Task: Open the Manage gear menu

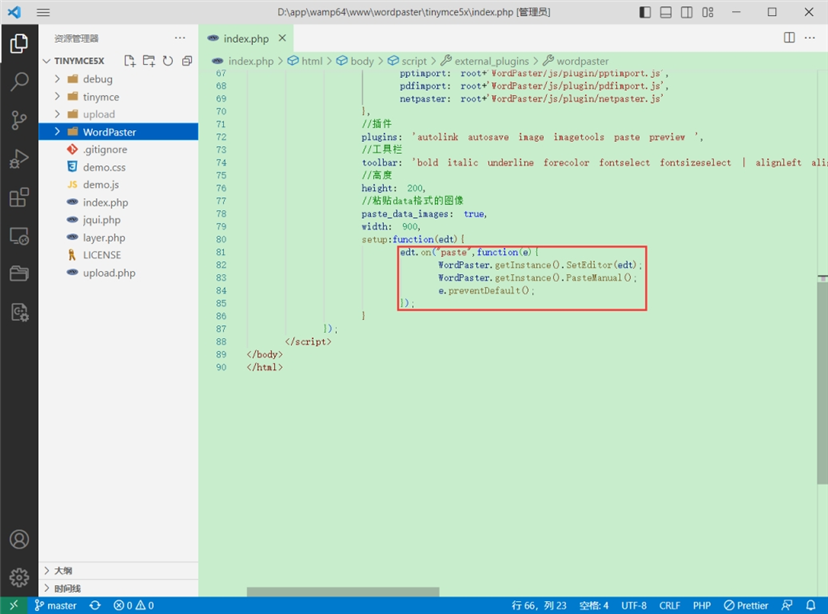Action: (x=19, y=577)
